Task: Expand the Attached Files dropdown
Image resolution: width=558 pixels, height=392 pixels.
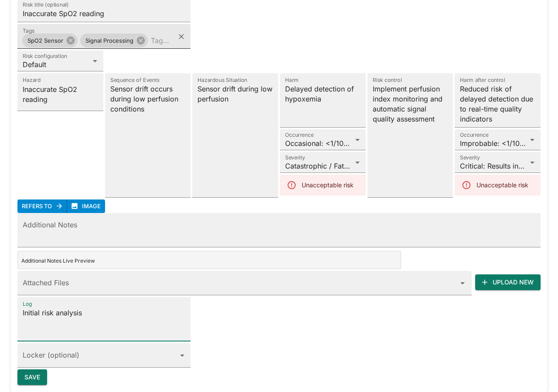Action: pos(463,283)
